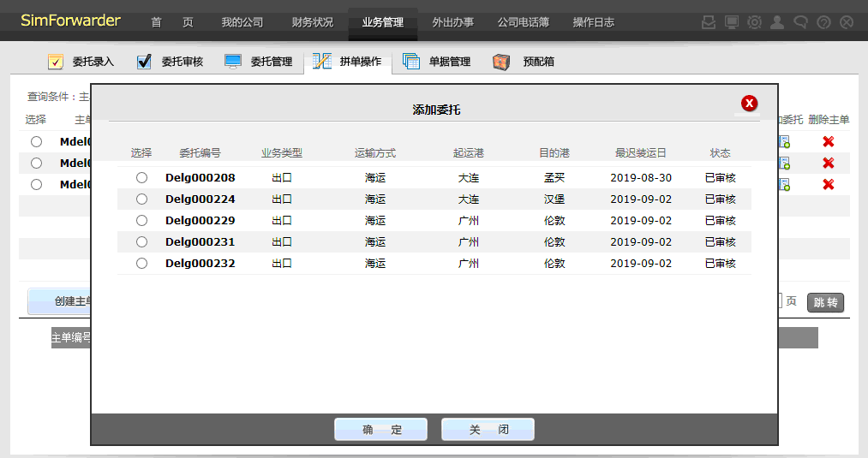The height and width of the screenshot is (458, 868).
Task: Open the 财务状况 menu item
Action: point(312,22)
